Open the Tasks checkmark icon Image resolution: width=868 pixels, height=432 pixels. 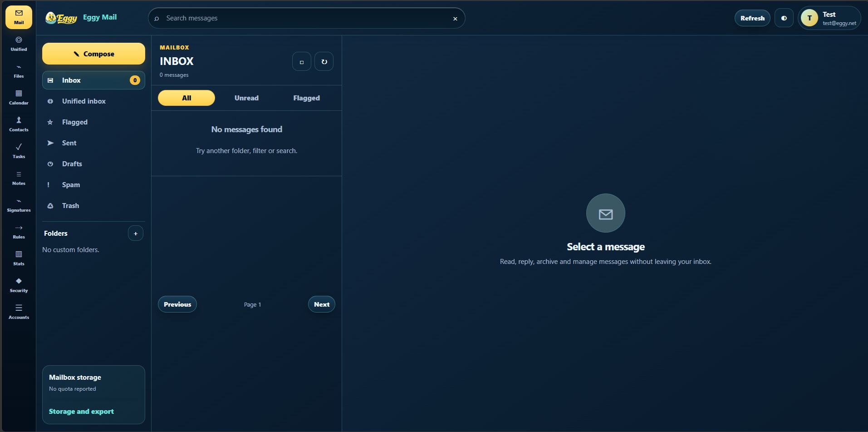tap(19, 151)
